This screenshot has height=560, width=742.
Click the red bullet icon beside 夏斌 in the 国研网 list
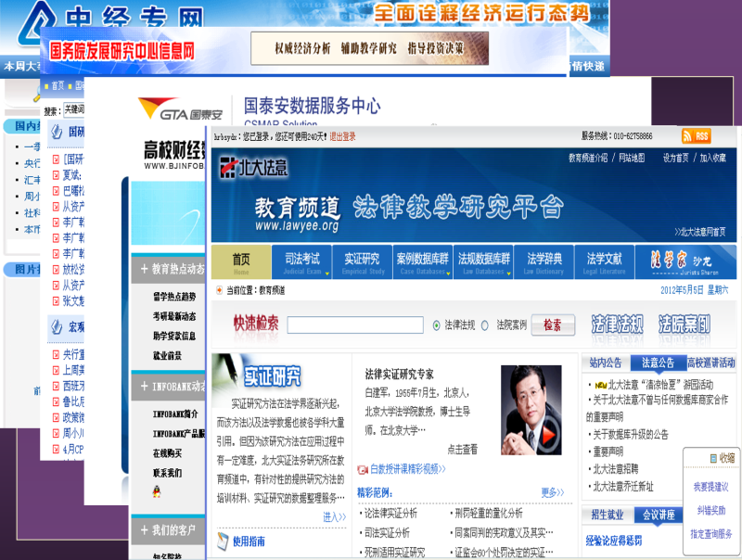coord(56,175)
